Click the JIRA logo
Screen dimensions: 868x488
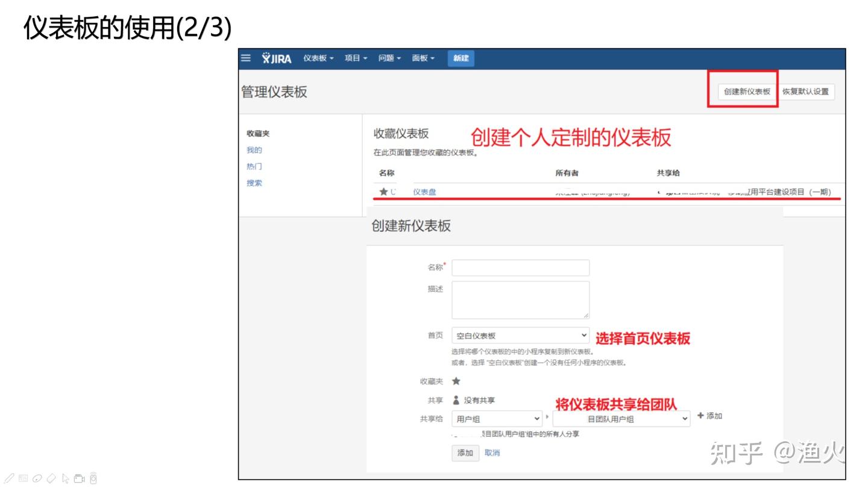(277, 58)
